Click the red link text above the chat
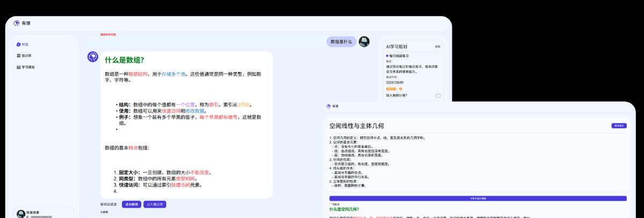This screenshot has height=218, width=644. [108, 34]
